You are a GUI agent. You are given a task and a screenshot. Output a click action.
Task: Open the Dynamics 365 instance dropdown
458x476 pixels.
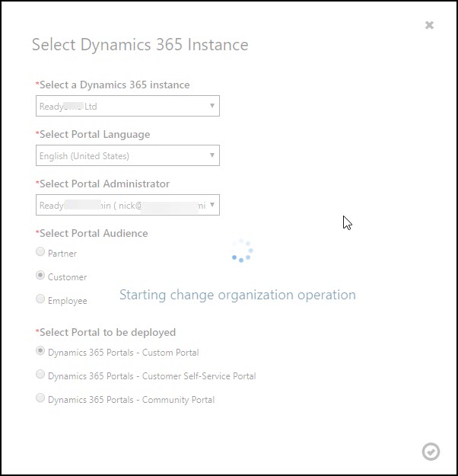(128, 107)
